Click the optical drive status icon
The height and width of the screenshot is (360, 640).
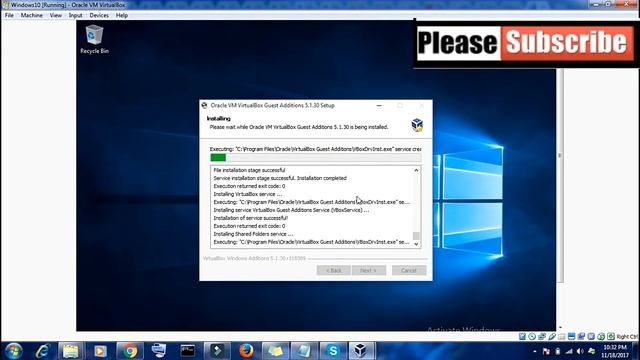pos(532,336)
